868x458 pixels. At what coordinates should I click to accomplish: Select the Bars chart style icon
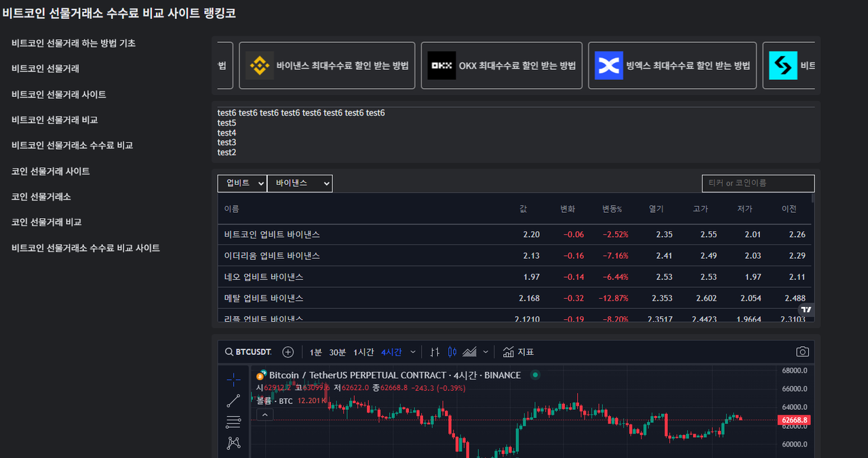point(435,352)
